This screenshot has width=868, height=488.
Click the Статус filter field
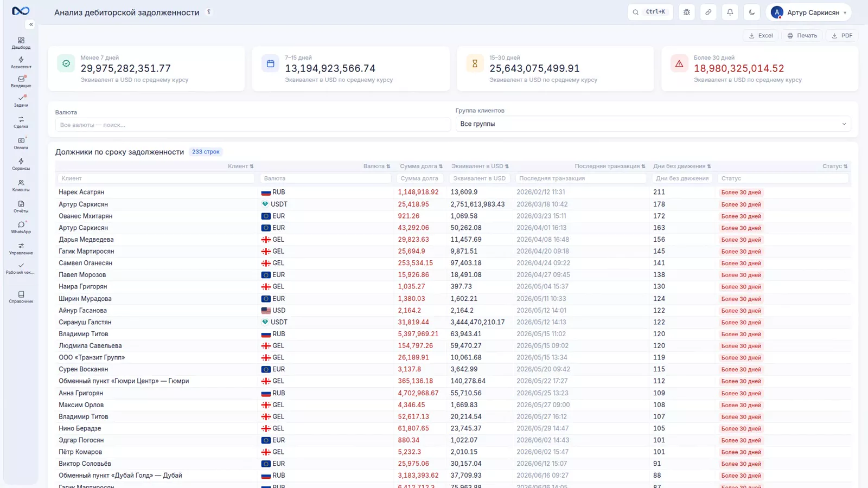coord(783,178)
